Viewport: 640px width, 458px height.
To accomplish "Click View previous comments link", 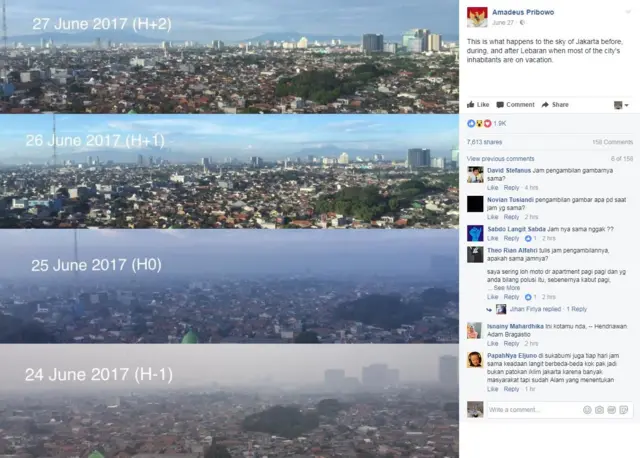I will point(500,159).
